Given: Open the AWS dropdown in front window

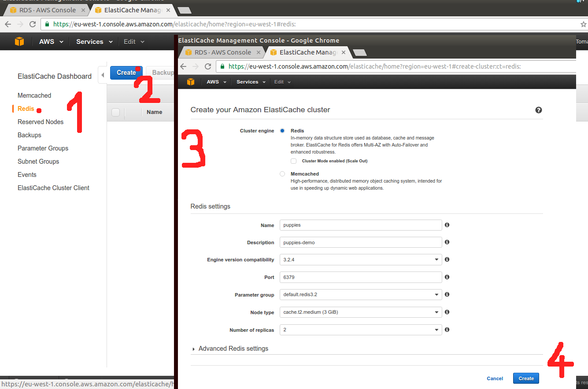Looking at the screenshot, I should click(216, 82).
